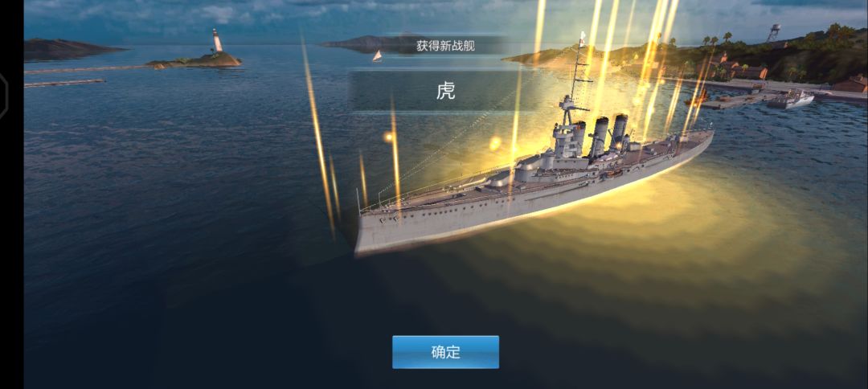Tap the water tower on the hillside
The width and height of the screenshot is (868, 389).
[x=774, y=33]
